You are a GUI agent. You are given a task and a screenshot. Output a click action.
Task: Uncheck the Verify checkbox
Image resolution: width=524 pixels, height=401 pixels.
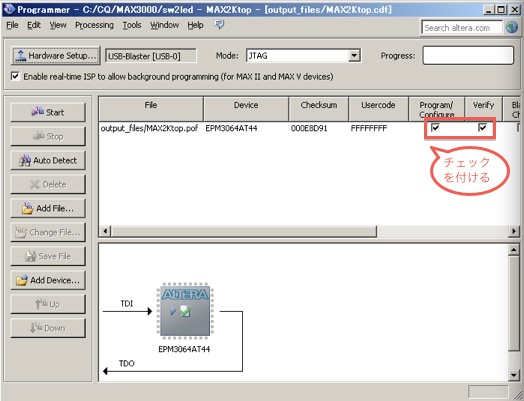click(x=483, y=127)
